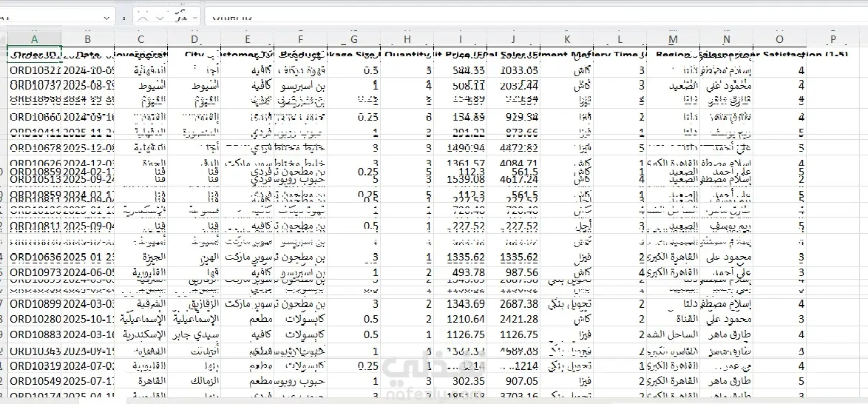
Task: Click the salesperson cell in ORD10883 row
Action: [726, 334]
